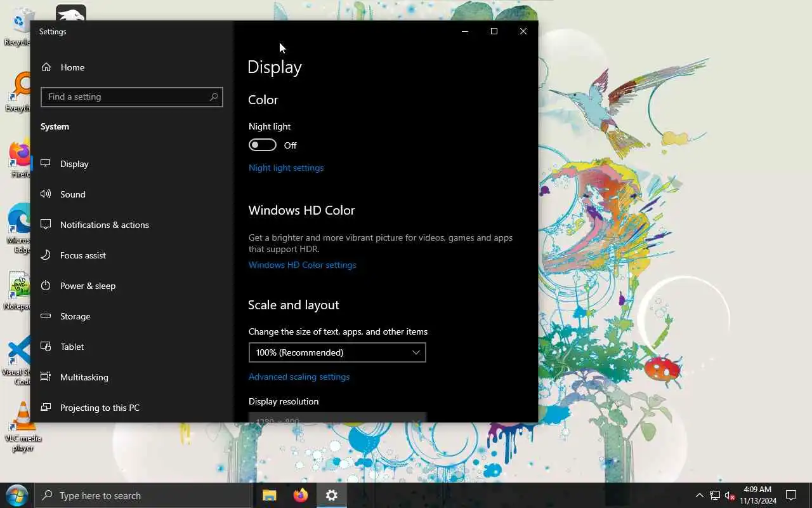Click the Storage drive icon
Image resolution: width=812 pixels, height=508 pixels.
tap(46, 316)
